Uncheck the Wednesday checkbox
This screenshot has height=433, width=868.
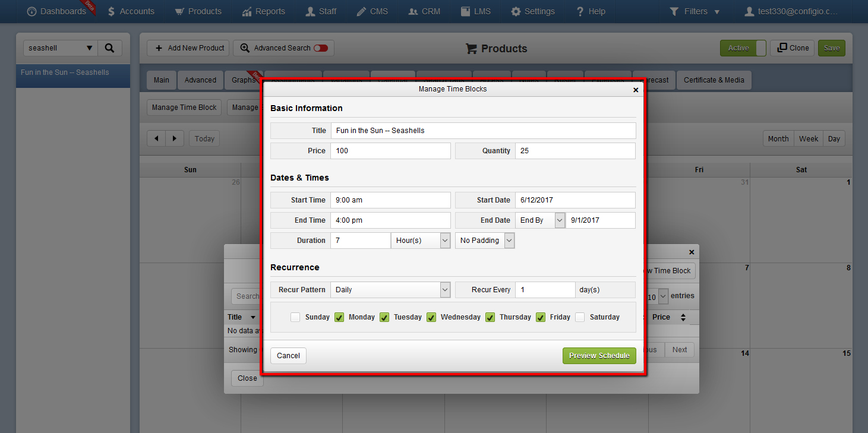(x=431, y=317)
